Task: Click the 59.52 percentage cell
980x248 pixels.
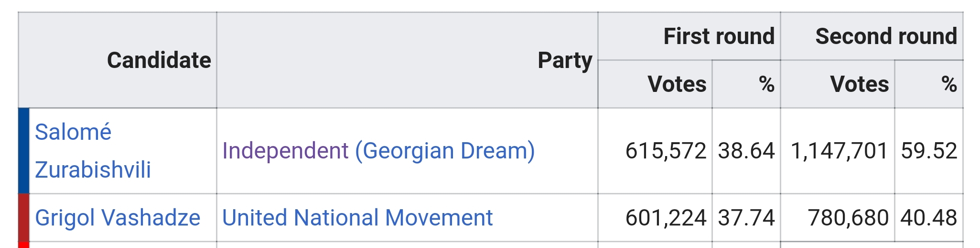Action: [x=929, y=151]
